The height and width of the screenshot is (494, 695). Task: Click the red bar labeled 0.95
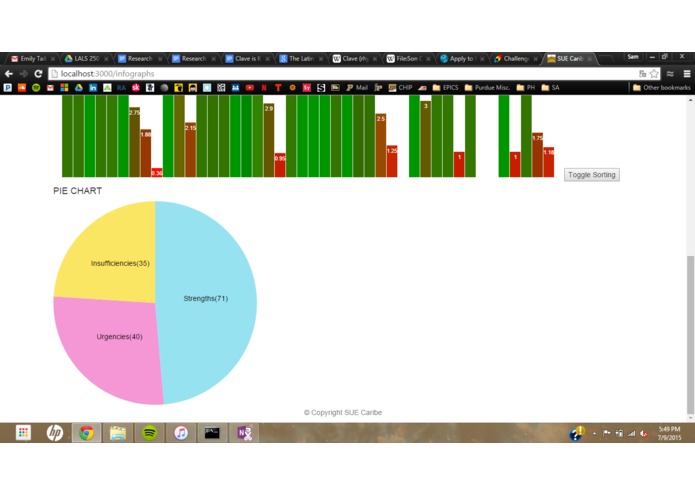(x=280, y=165)
